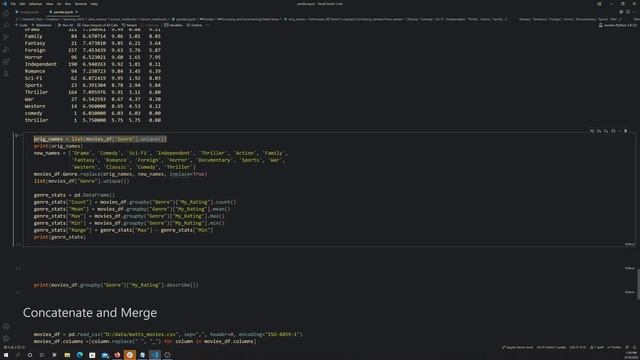Click the Spell status bar item
Screen dimensions: 640x360
point(597,347)
